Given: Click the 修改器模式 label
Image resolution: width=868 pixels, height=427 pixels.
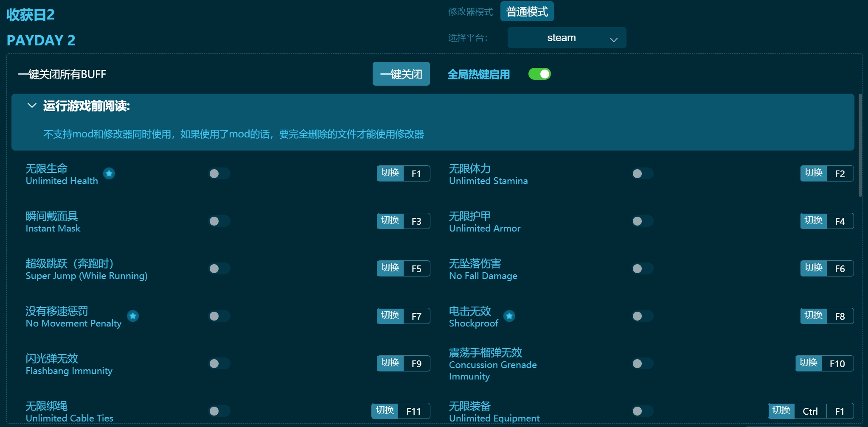Looking at the screenshot, I should tap(470, 12).
